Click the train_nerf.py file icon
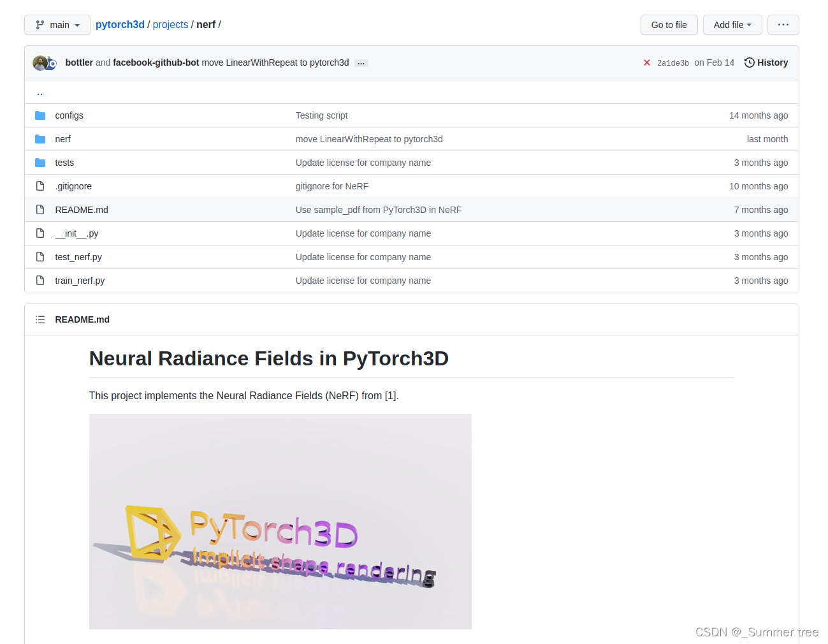 pos(40,281)
